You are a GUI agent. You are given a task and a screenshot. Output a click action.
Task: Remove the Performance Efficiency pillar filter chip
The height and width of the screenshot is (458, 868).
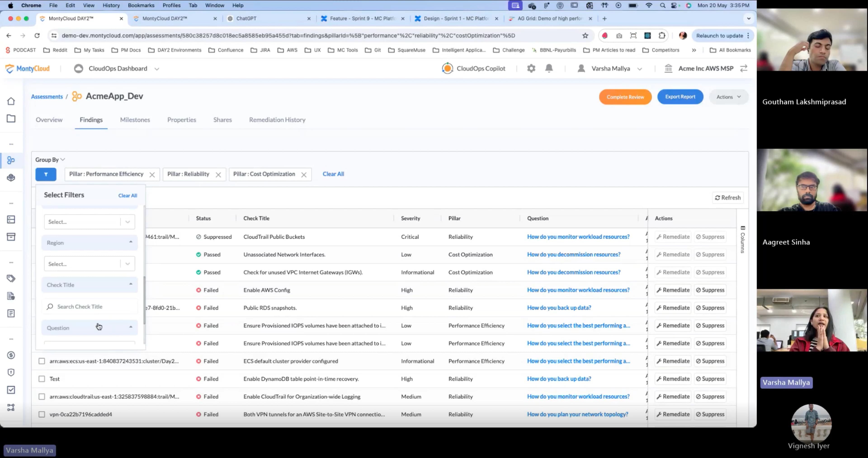[x=152, y=175]
